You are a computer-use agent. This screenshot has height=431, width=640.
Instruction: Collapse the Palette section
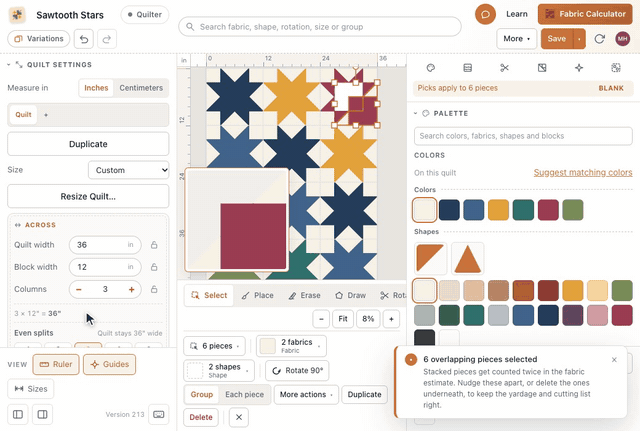[416, 113]
